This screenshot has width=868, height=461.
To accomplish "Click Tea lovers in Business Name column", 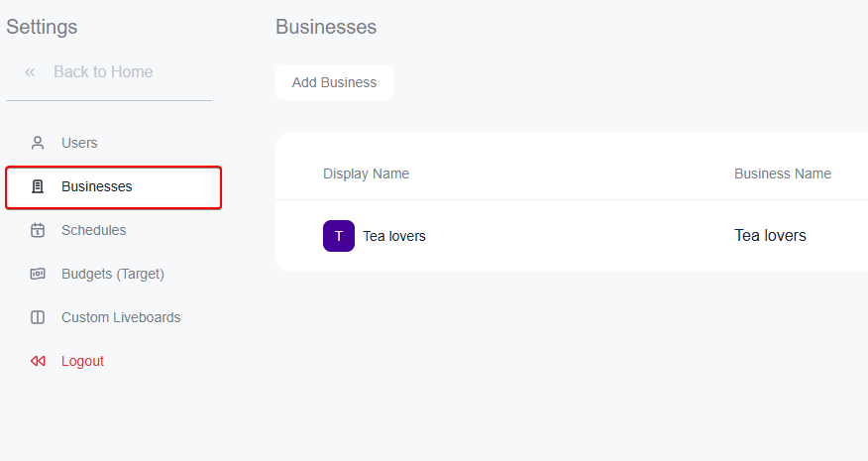I will pos(770,235).
